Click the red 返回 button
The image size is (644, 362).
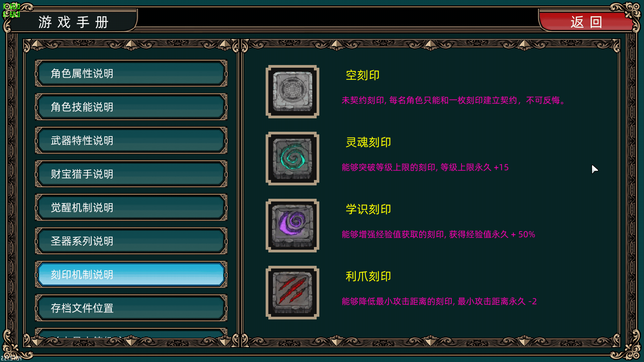click(x=586, y=22)
